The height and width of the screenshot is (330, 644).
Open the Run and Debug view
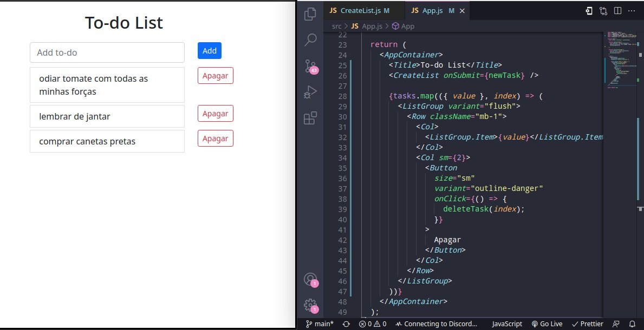click(310, 92)
